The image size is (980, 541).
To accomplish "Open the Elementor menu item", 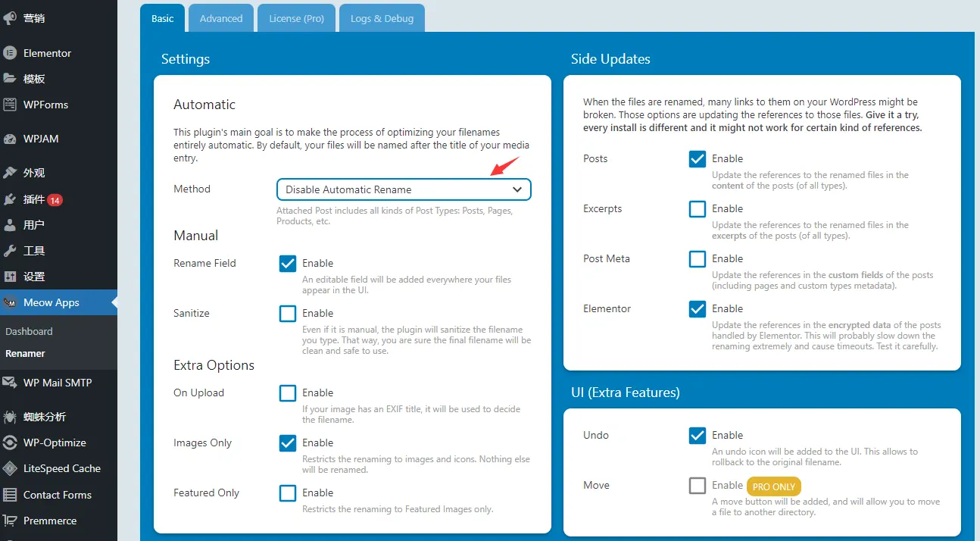I will 58,53.
